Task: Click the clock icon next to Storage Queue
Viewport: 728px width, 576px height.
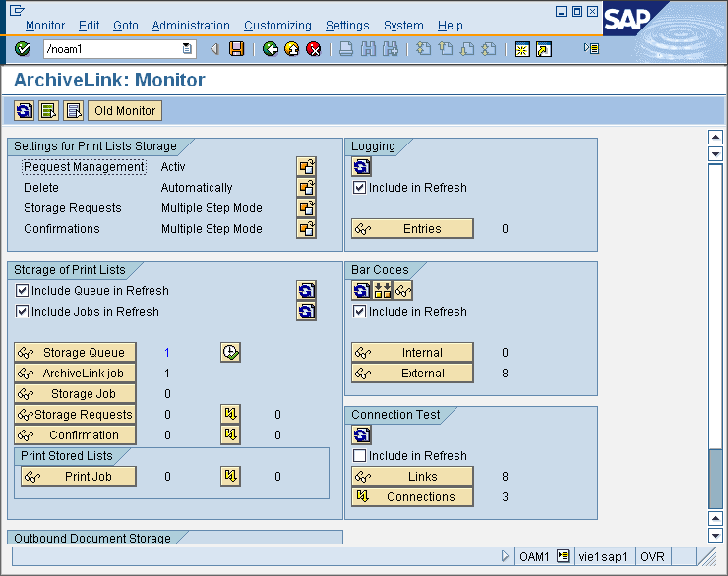Action: [x=230, y=353]
